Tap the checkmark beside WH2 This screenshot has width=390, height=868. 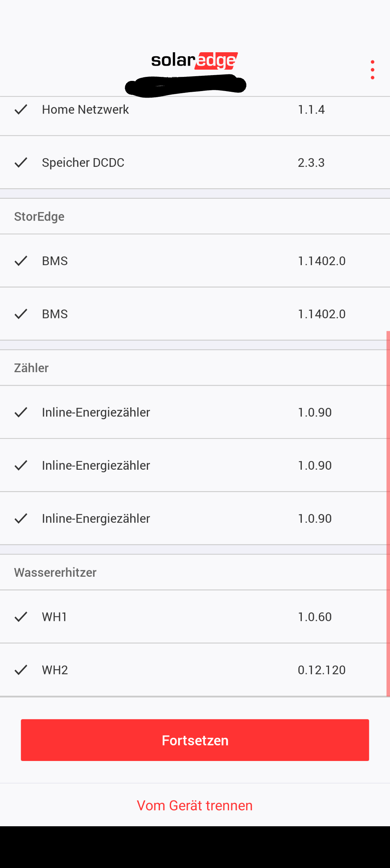coord(21,670)
